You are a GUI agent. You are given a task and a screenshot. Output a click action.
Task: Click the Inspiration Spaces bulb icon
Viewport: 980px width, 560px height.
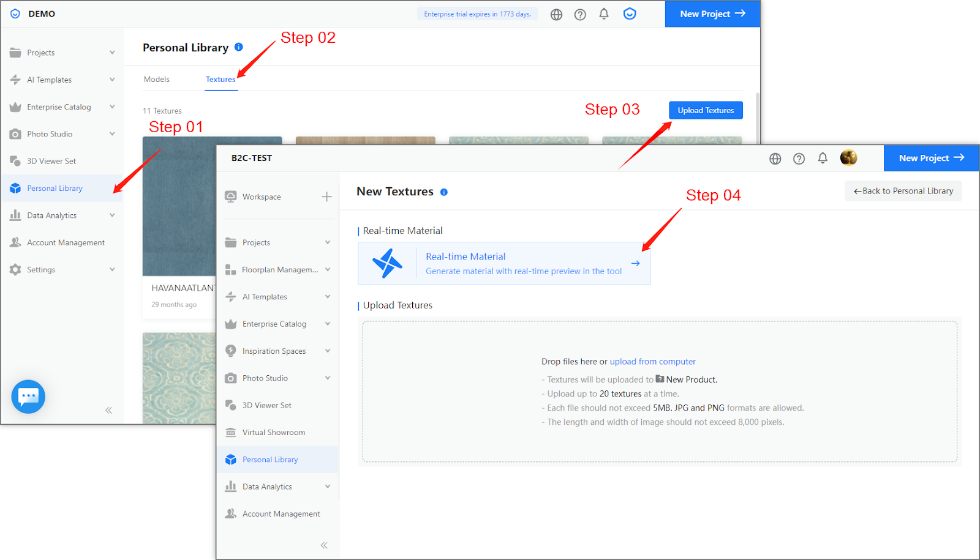[231, 351]
